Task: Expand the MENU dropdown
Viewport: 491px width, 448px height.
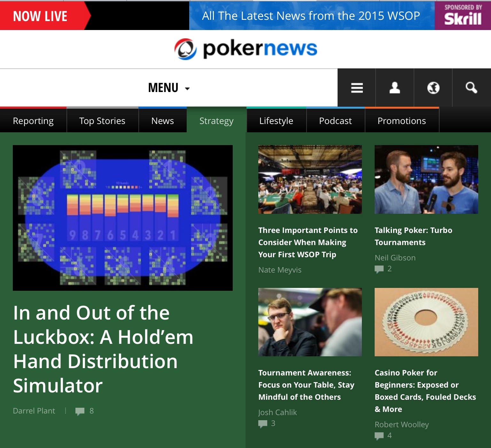Action: click(169, 88)
